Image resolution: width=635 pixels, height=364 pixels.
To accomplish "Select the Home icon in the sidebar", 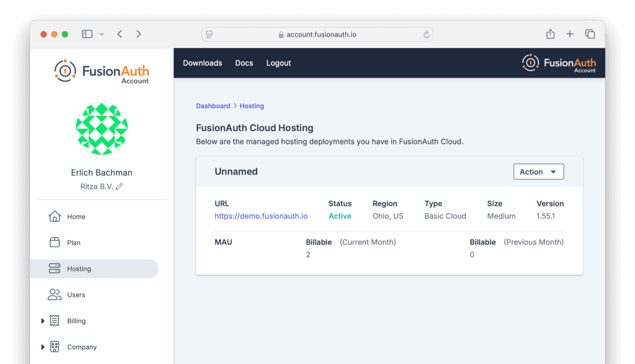I will [x=54, y=216].
